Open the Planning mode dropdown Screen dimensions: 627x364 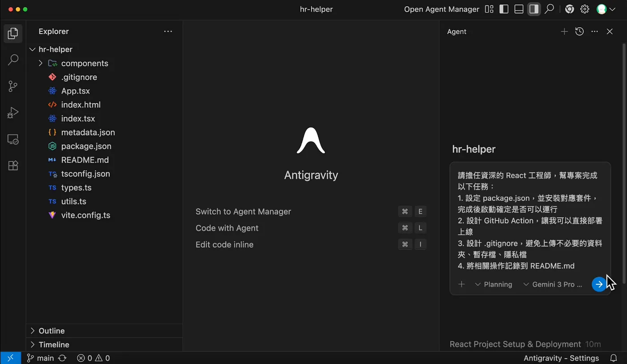click(x=493, y=284)
